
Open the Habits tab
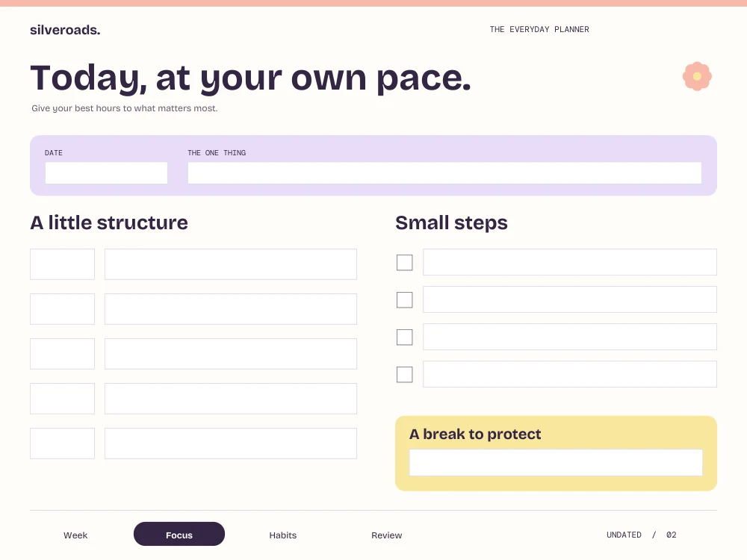point(283,535)
